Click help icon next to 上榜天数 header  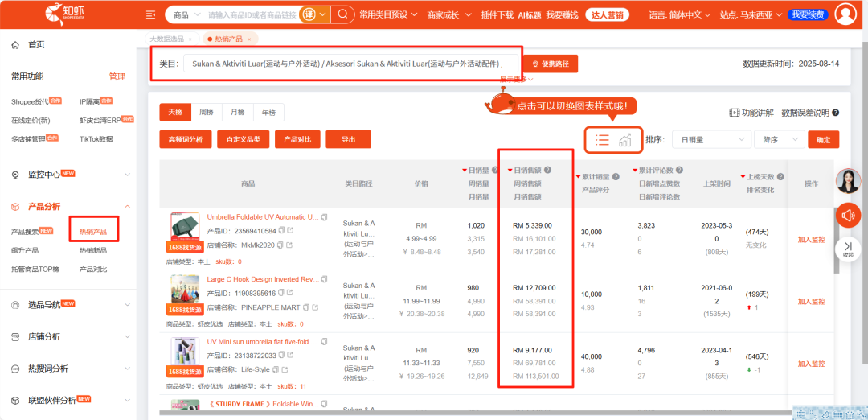(x=780, y=177)
